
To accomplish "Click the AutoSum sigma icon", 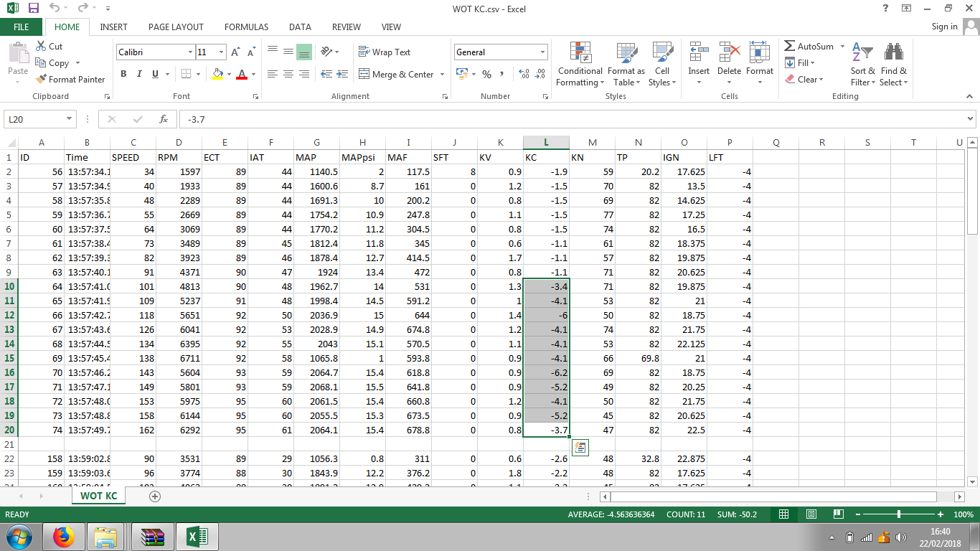I will tap(790, 46).
